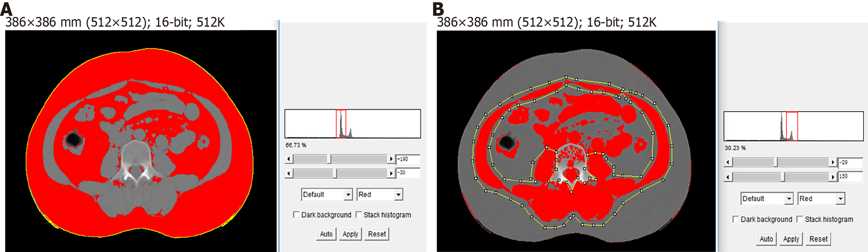868x252 pixels.
Task: Click the -30 threshold value field
Action: pos(408,173)
